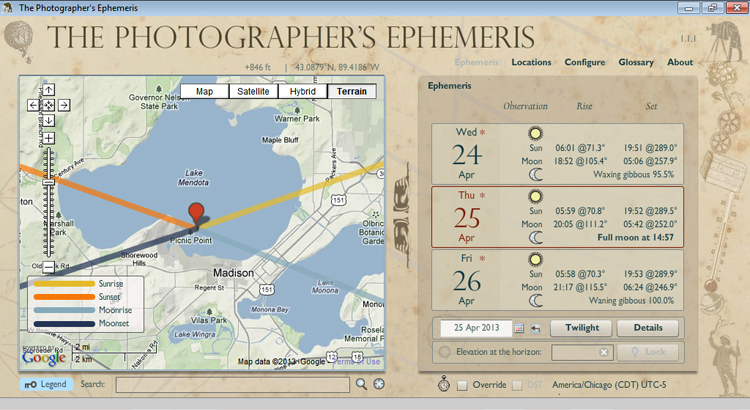
Task: Select the Elevation at the horizon radio button
Action: pyautogui.click(x=444, y=352)
